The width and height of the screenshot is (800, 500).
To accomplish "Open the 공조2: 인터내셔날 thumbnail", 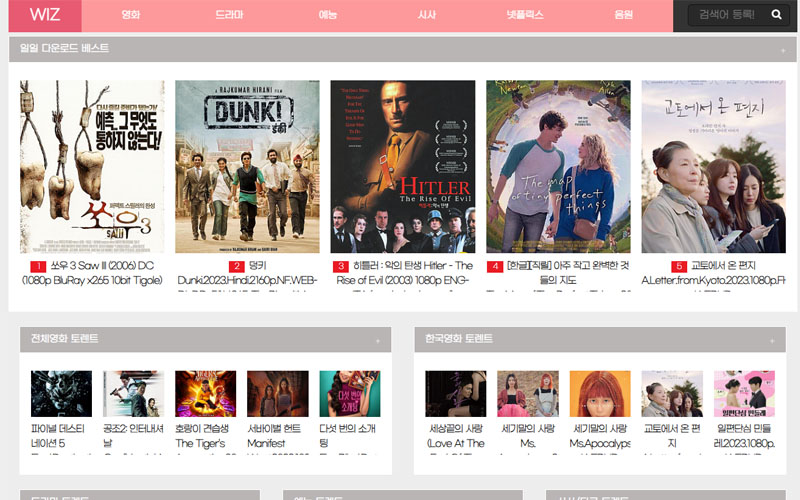I will [133, 393].
